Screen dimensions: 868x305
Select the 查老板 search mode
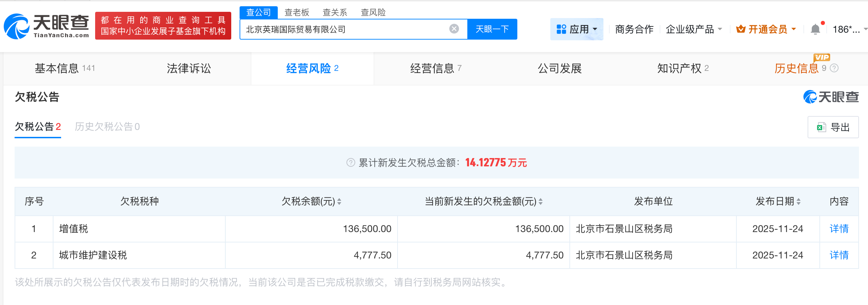297,13
